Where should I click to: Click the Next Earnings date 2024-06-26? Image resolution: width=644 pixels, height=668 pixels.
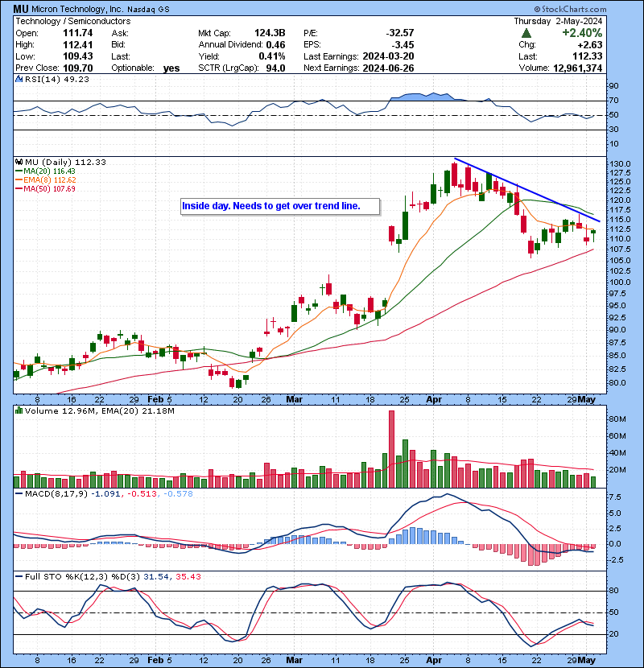388,68
